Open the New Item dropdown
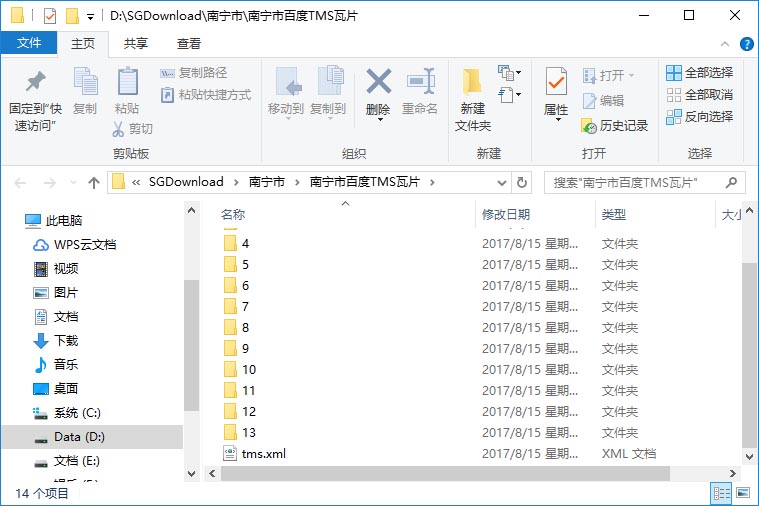 click(509, 73)
